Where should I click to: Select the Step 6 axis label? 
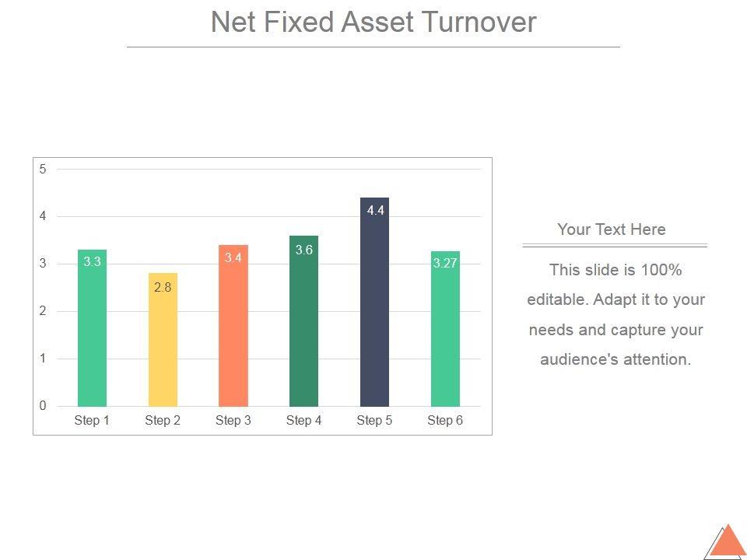click(x=445, y=420)
